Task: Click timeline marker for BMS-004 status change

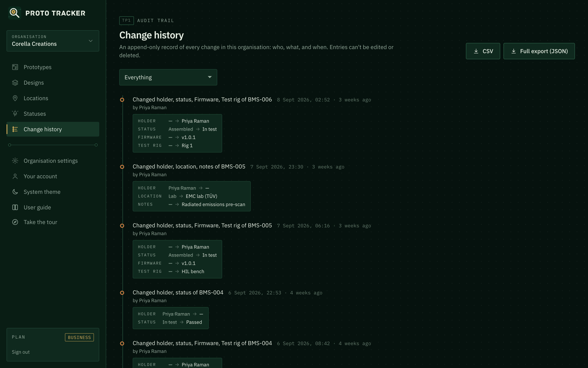Action: [x=122, y=293]
